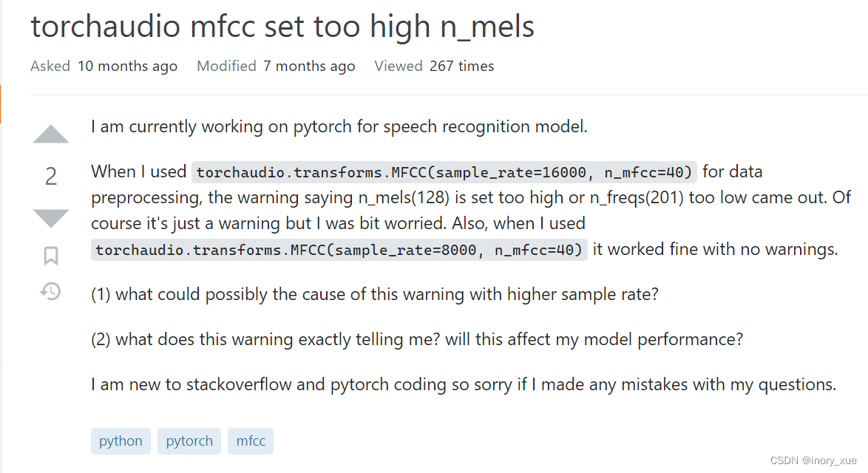The height and width of the screenshot is (473, 868).
Task: Select the inline code with sample_rate=8000
Action: point(338,249)
